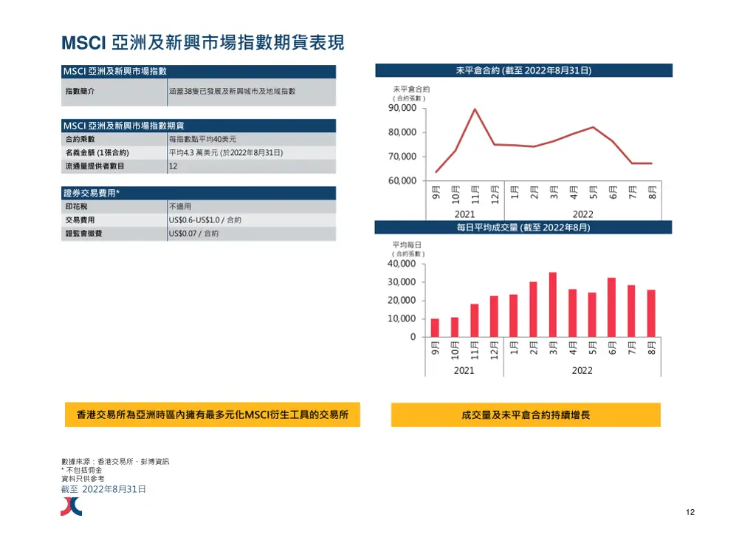Click the '40,000' axis label
The height and width of the screenshot is (535, 756).
pyautogui.click(x=402, y=264)
